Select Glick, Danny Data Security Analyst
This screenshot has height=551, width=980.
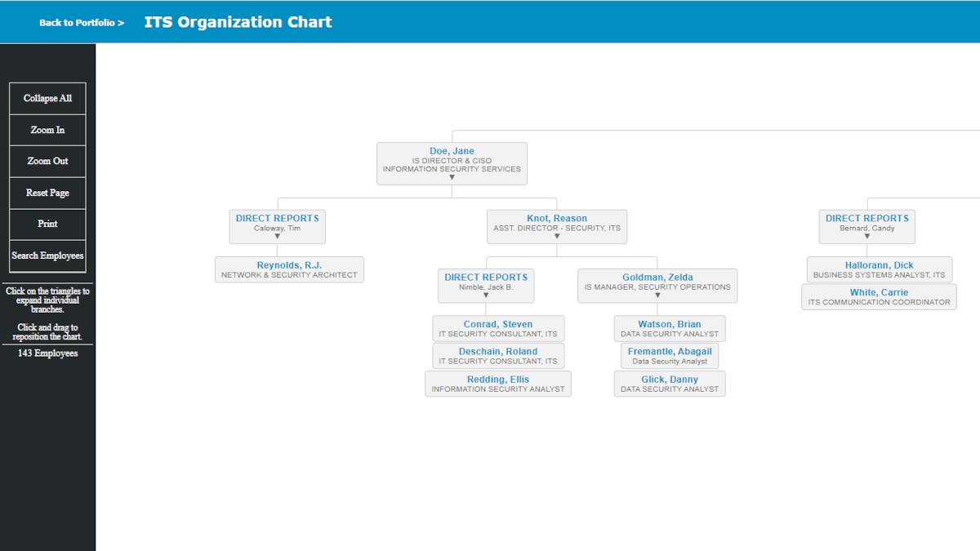[670, 384]
